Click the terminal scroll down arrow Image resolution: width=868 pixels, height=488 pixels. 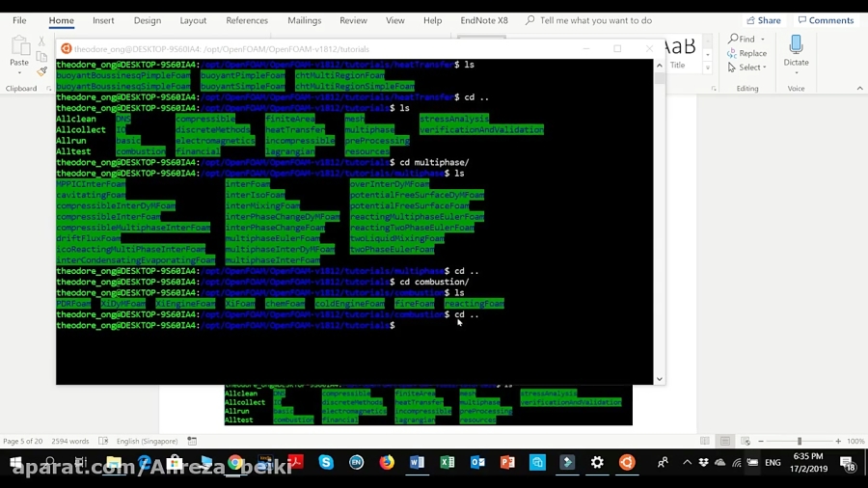coord(660,379)
